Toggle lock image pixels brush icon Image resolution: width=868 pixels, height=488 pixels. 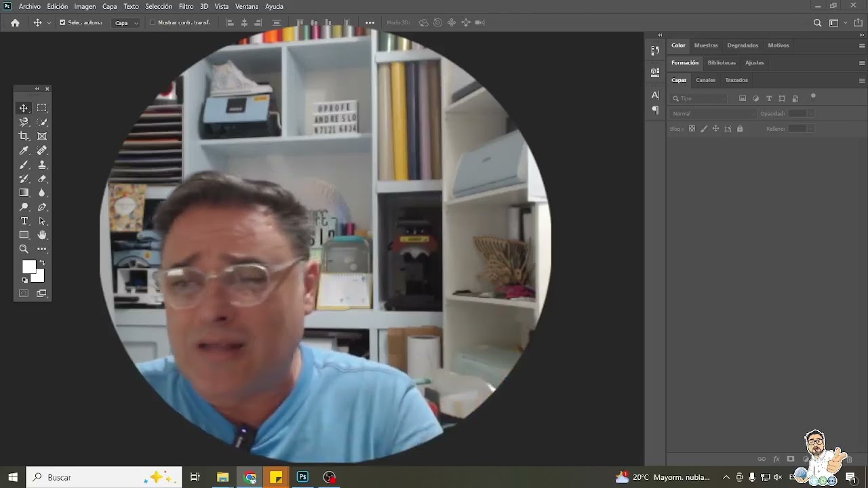(x=704, y=129)
